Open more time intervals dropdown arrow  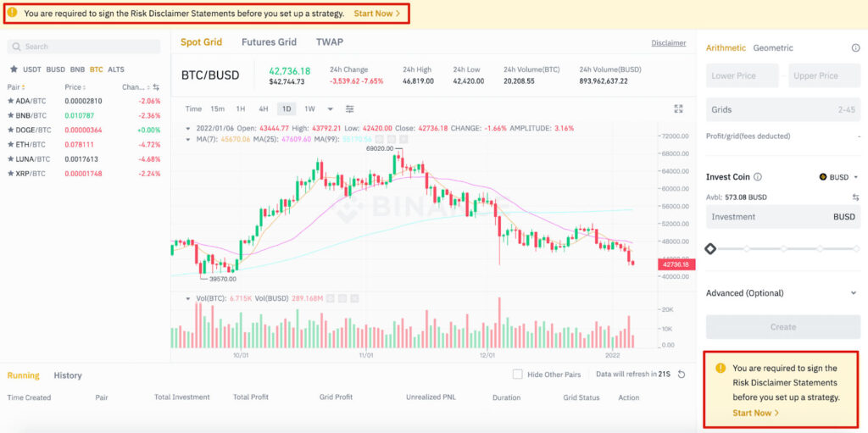click(x=331, y=108)
